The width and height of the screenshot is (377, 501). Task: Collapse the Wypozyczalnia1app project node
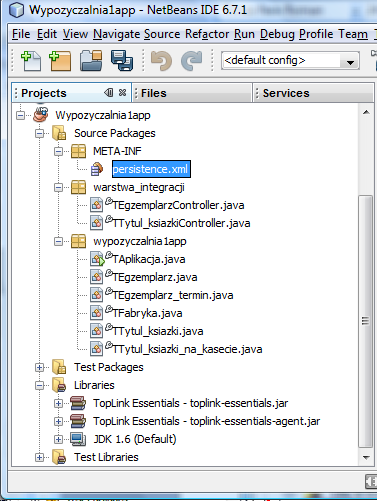tap(21, 115)
